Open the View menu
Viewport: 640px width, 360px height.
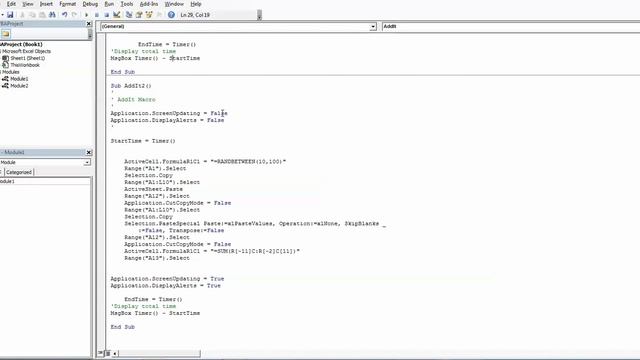(28, 4)
